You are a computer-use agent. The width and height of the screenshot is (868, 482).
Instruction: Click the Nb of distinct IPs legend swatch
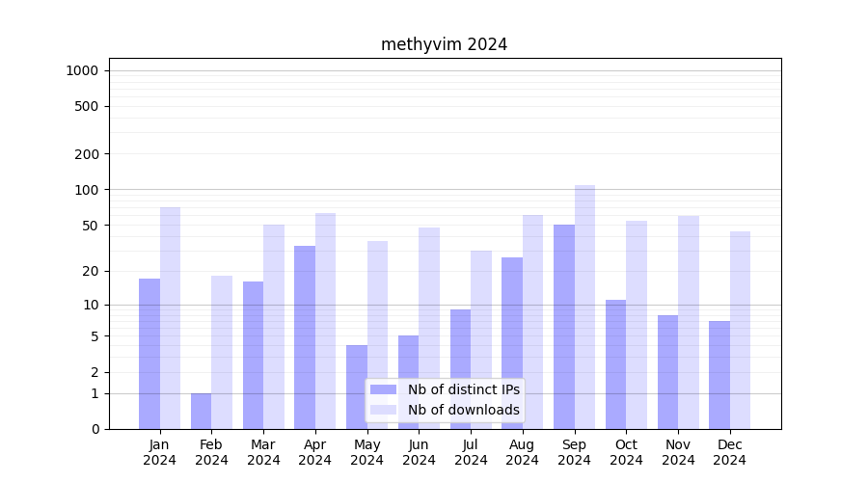click(x=383, y=389)
